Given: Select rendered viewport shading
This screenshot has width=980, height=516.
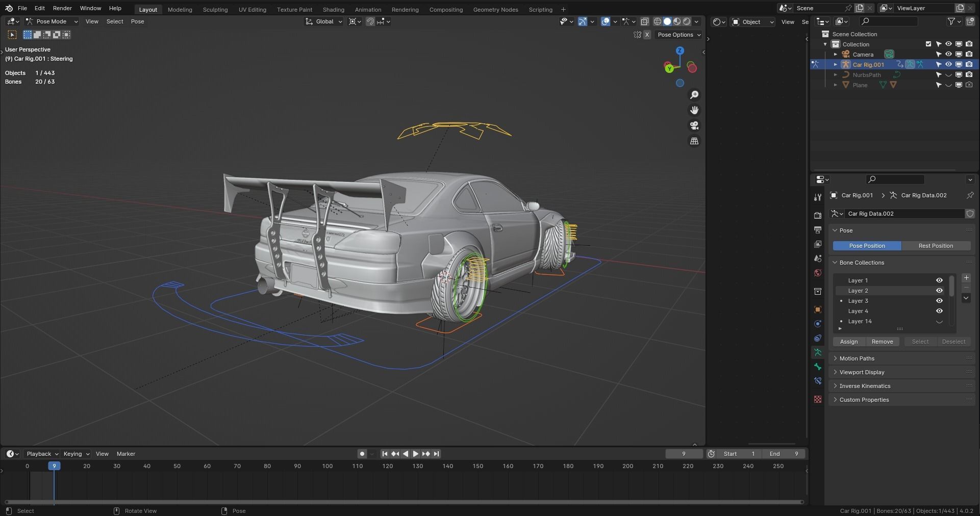Looking at the screenshot, I should point(687,21).
